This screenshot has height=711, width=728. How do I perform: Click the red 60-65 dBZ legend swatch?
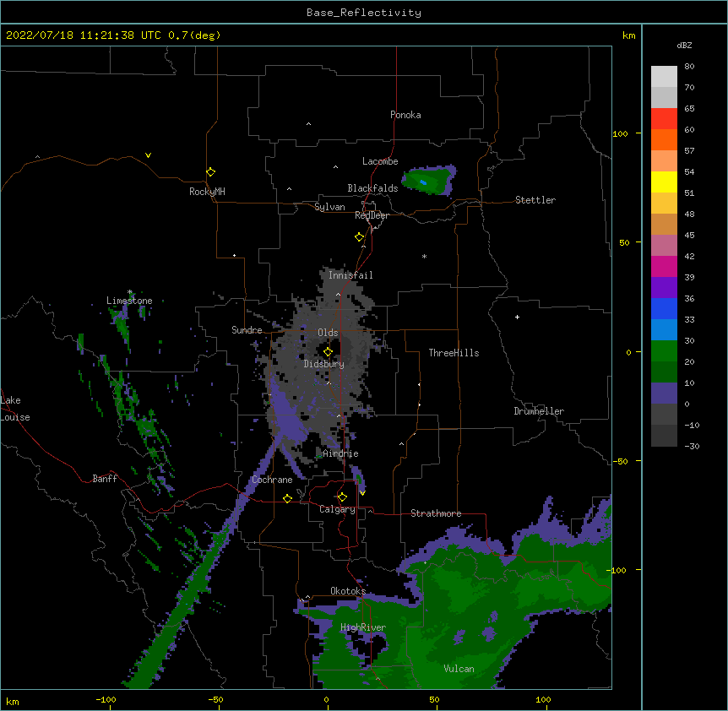click(664, 119)
